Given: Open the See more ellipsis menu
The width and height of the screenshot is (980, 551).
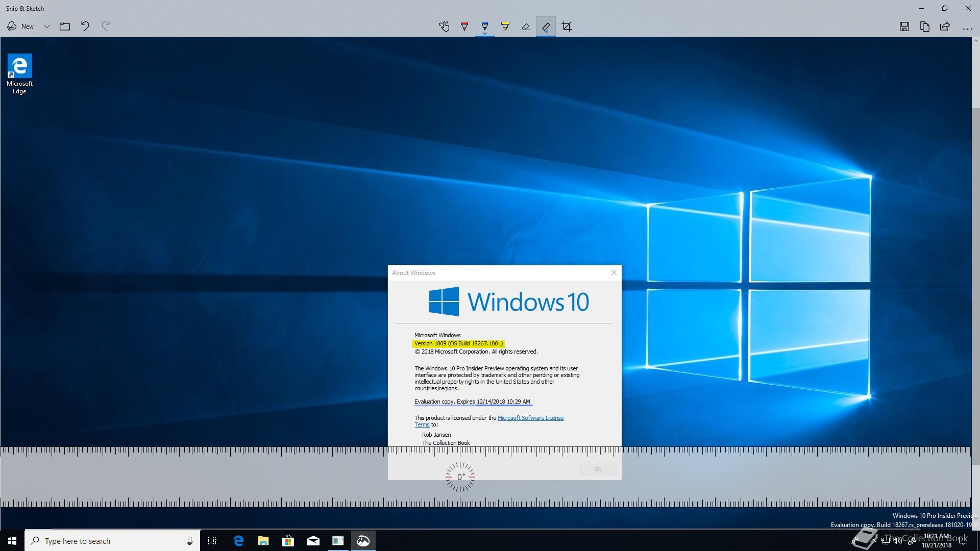Looking at the screenshot, I should click(967, 29).
